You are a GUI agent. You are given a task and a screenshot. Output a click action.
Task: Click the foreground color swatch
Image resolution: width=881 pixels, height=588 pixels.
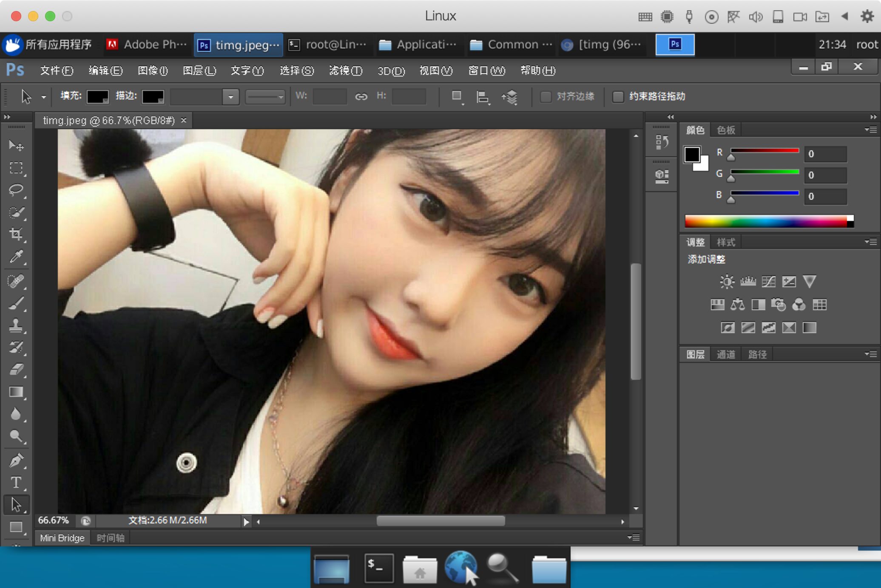(x=692, y=154)
